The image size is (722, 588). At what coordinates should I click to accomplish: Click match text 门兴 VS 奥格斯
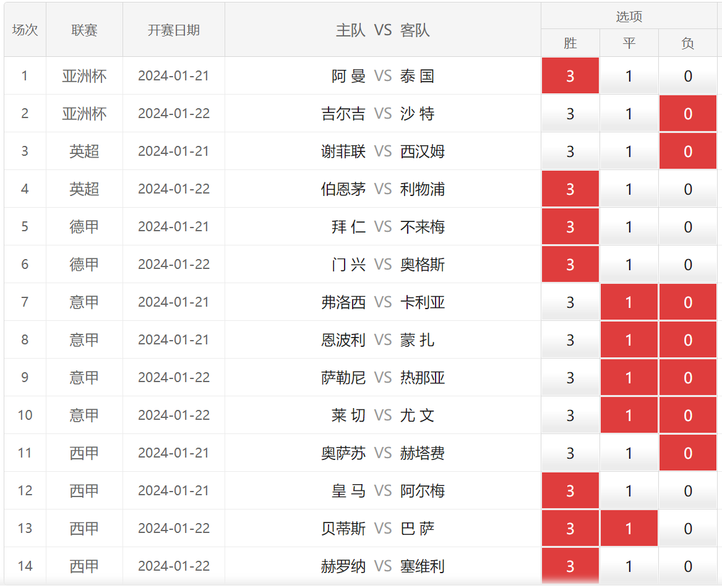[x=388, y=265]
